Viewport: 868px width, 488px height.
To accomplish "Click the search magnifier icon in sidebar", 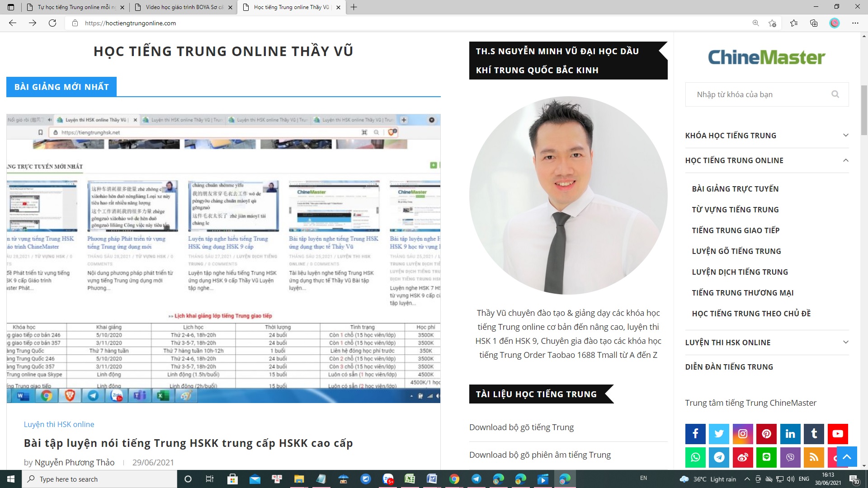I will (x=835, y=94).
